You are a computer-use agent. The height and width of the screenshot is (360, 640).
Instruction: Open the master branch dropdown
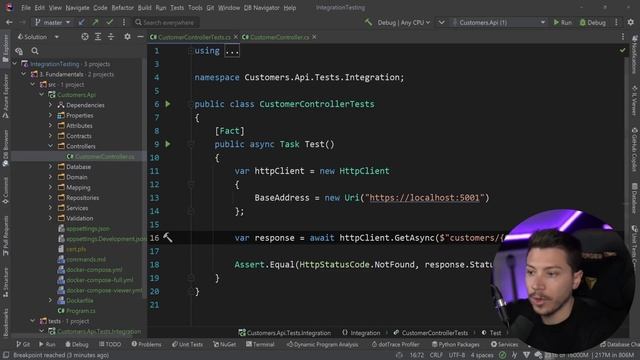[52, 22]
